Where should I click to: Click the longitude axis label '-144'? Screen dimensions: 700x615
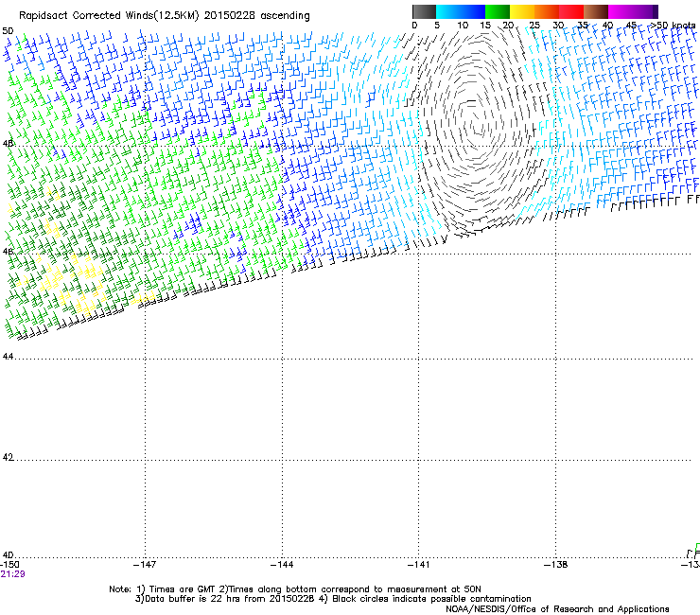[x=282, y=565]
